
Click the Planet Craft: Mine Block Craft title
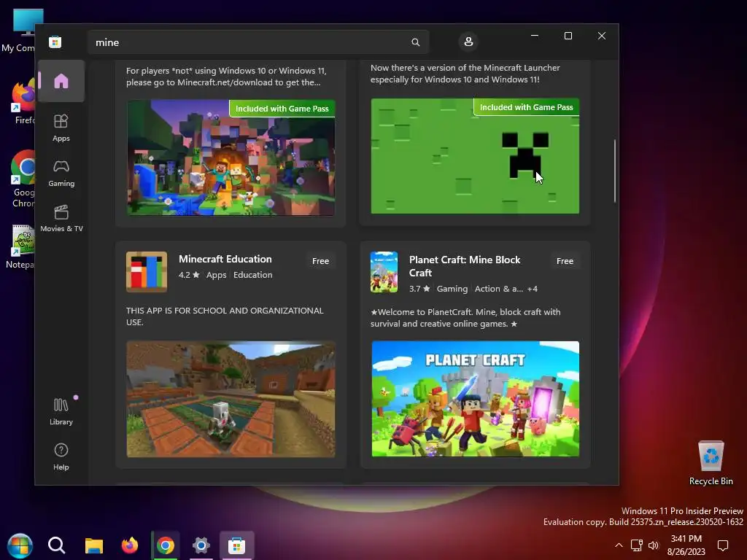(x=465, y=266)
